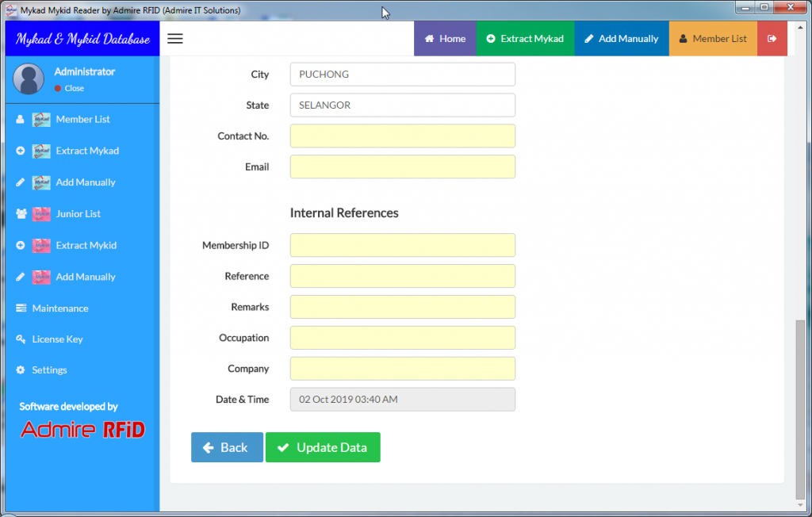This screenshot has height=517, width=812.
Task: Open Extract Mykad in the sidebar
Action: click(86, 151)
